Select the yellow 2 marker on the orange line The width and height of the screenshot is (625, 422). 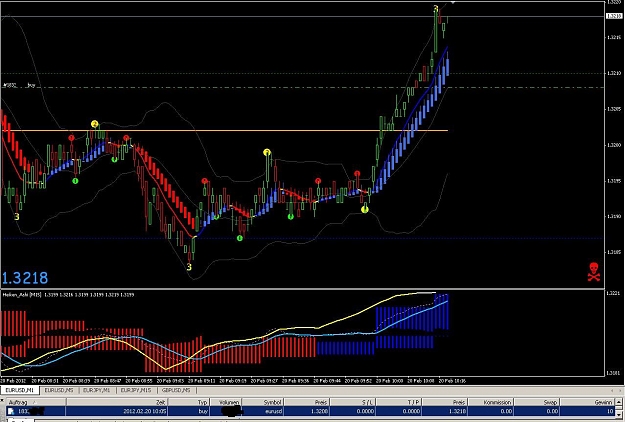click(94, 124)
